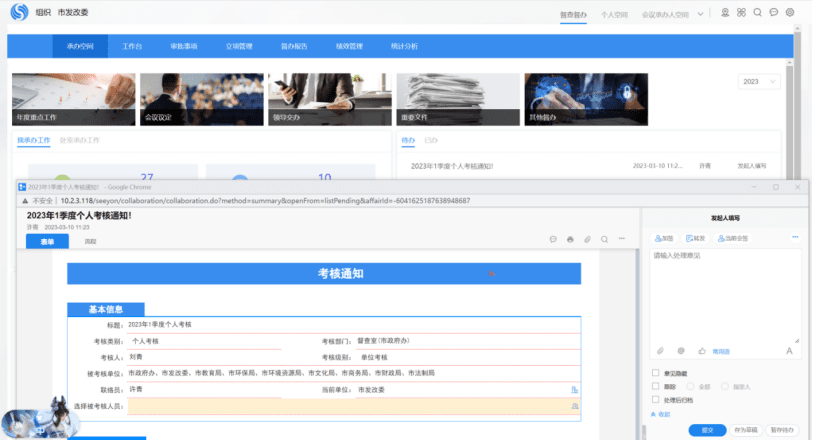
Task: Expand the space switcher dropdown arrow
Action: point(700,14)
